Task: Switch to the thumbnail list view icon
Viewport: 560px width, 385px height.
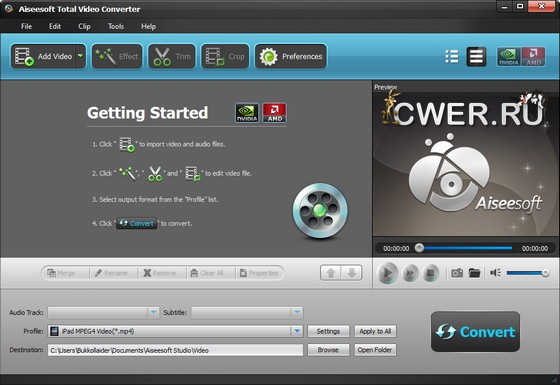Action: tap(476, 56)
